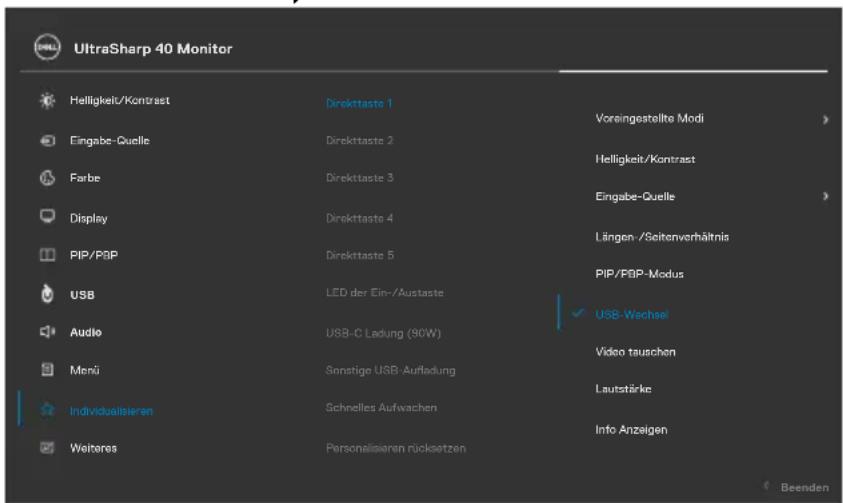Click the back arrow beside Beenden
The width and height of the screenshot is (843, 503).
pos(766,486)
